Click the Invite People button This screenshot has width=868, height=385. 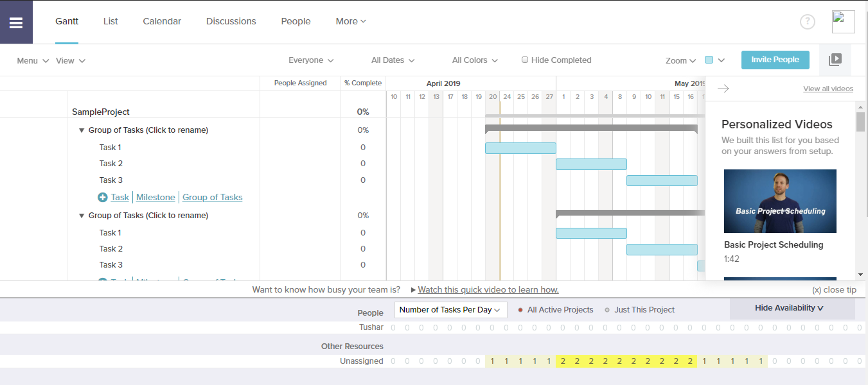click(x=775, y=59)
